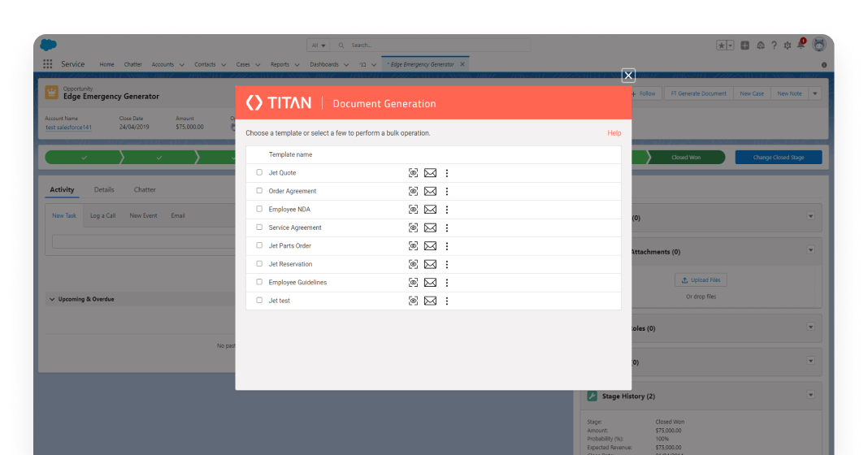Expand the Accounts navigation dropdown
Viewport: 868px width, 455px height.
[181, 65]
